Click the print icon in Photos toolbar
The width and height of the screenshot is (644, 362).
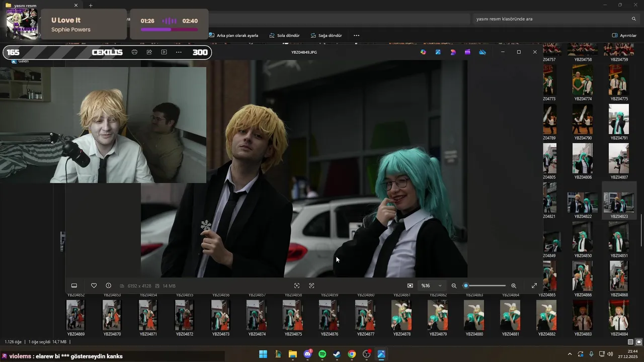pos(134,52)
